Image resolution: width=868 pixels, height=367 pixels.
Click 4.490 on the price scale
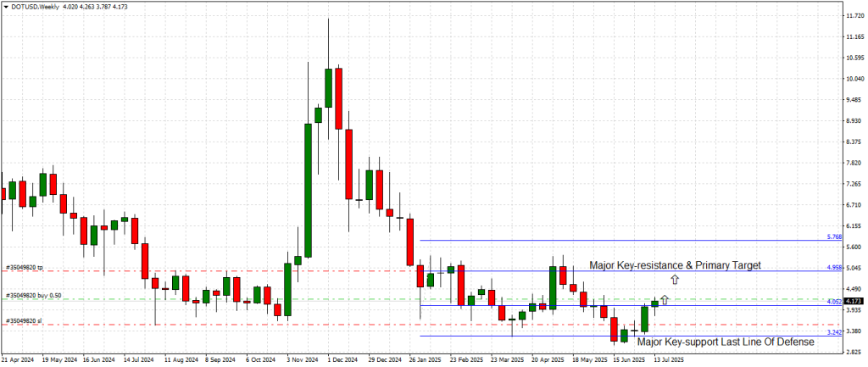click(x=855, y=289)
